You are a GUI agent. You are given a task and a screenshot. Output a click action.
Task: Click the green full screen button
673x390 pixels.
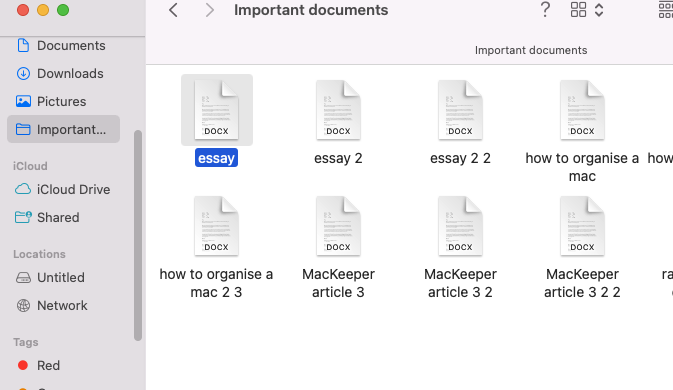pos(63,10)
